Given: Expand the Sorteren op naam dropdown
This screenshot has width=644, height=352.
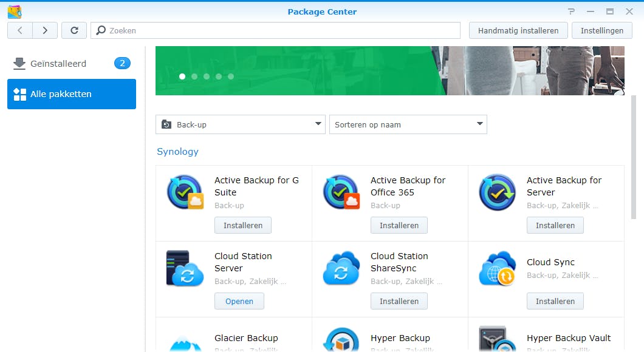Looking at the screenshot, I should [408, 124].
